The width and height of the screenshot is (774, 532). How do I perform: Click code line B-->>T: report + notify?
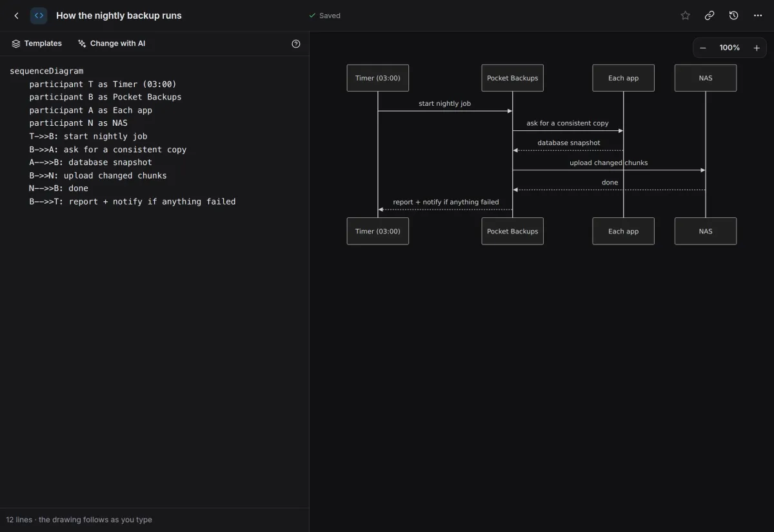pos(132,202)
